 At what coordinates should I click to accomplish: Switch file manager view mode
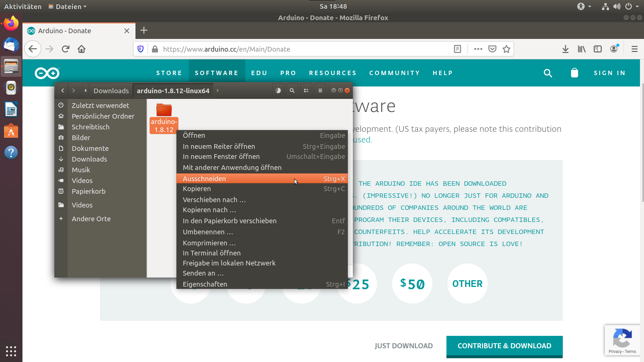306,90
